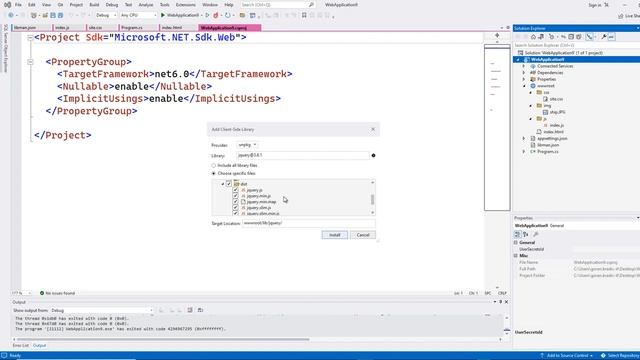Click the Library name input field

tap(302, 156)
